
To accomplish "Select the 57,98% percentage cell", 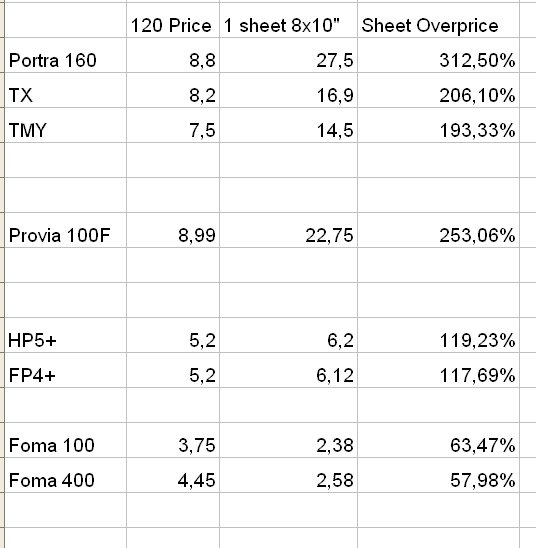I will 439,475.
